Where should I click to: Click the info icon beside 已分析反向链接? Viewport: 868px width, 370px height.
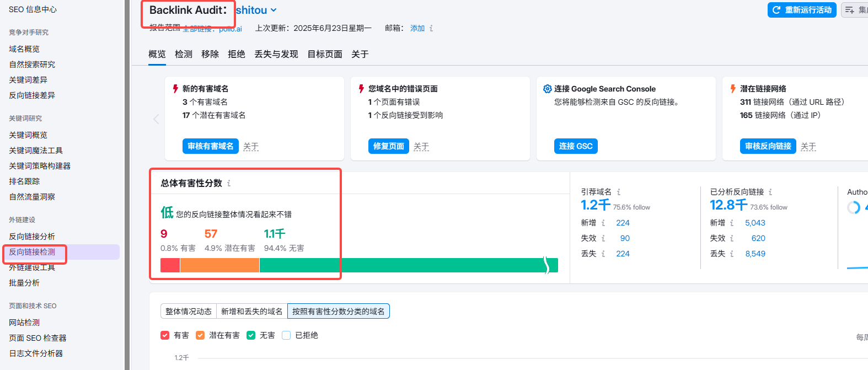(770, 192)
